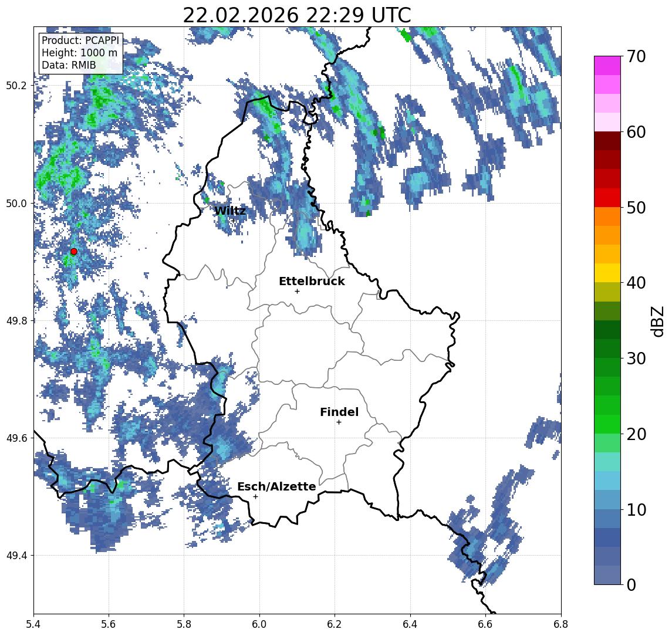Click the 6.6 longitude axis label
The width and height of the screenshot is (672, 636).
[x=485, y=624]
